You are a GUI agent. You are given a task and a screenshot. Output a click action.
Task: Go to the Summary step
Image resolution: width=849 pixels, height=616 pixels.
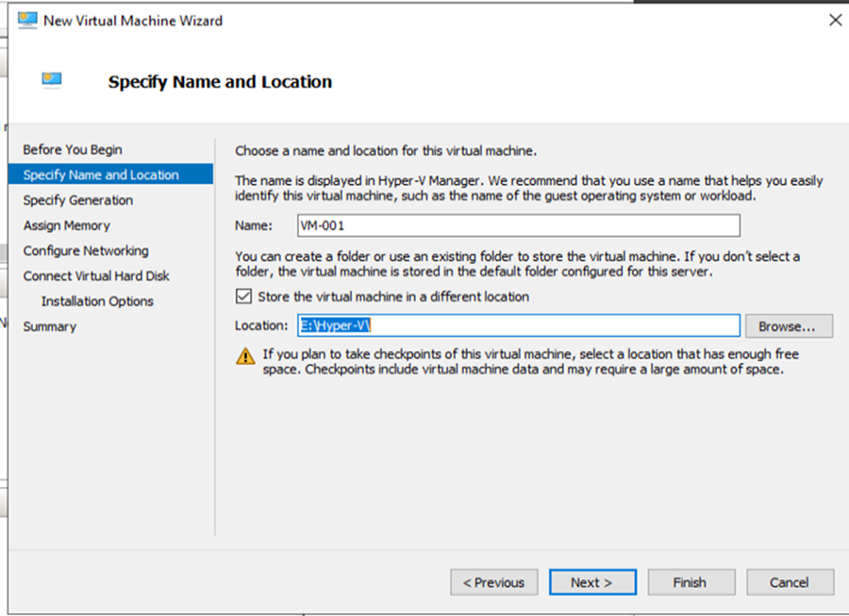[x=50, y=326]
